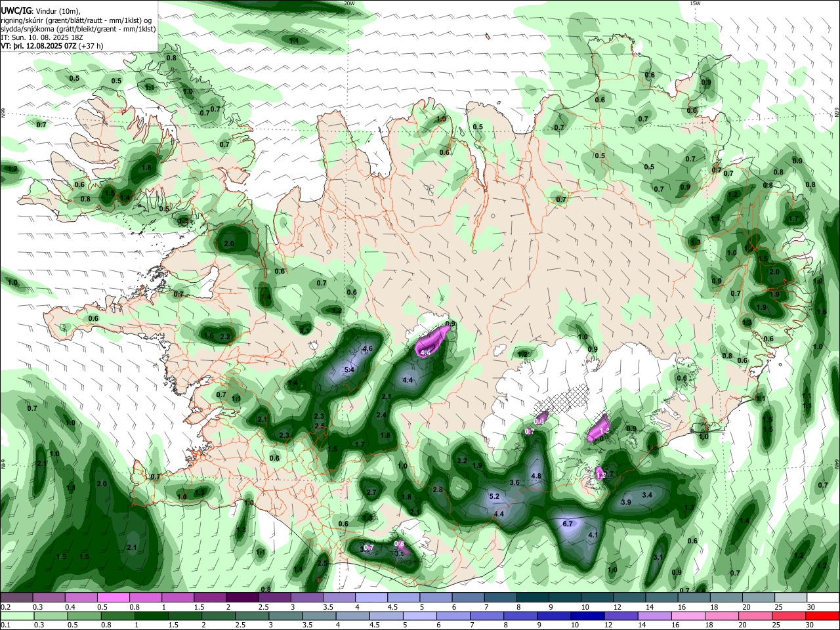Click the cross-hatched area over the glacier
The width and height of the screenshot is (840, 630).
pyautogui.click(x=566, y=398)
